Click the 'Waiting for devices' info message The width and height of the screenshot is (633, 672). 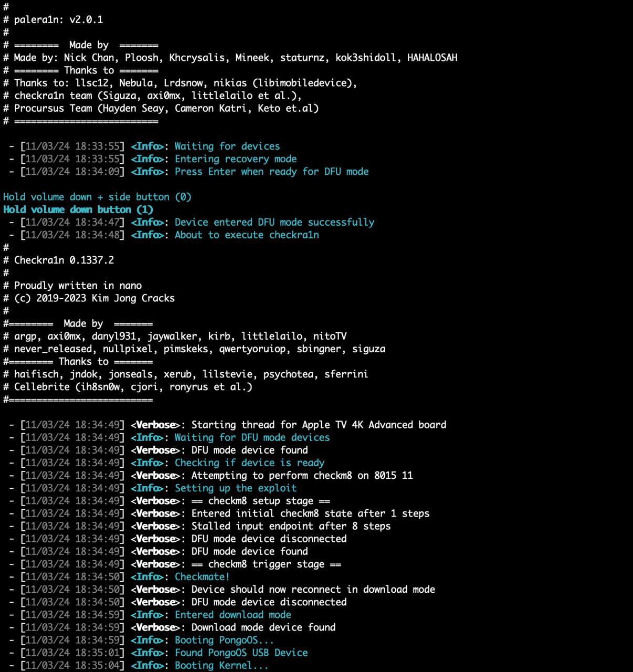click(227, 146)
